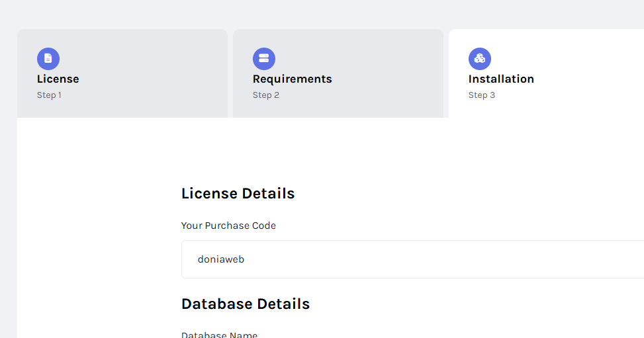Select the Installation step tab title
Screen dimensions: 644x338
501,79
